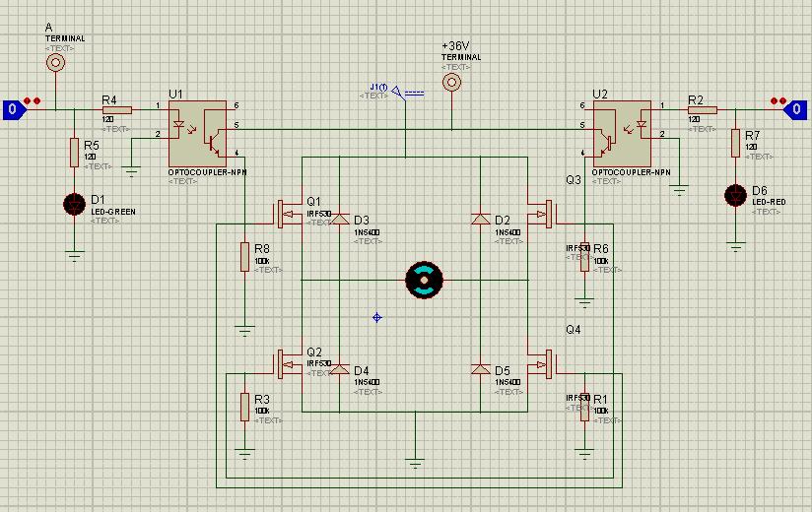
Task: Select the U2 optocoupler component
Action: (x=622, y=133)
